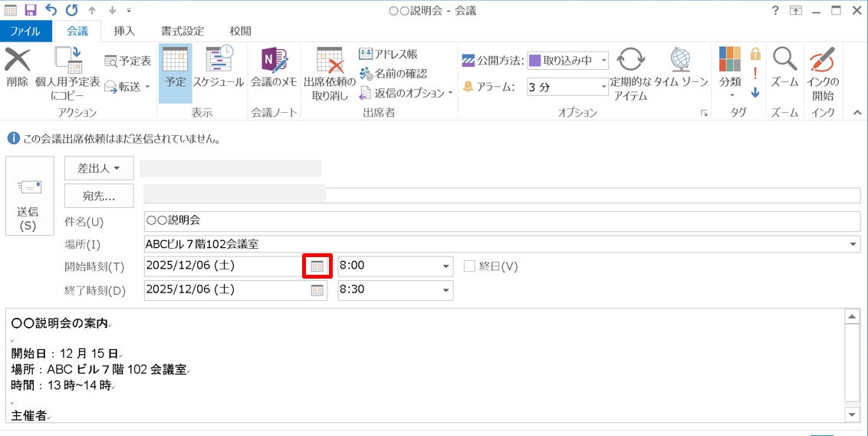Click the Send (送信) button
868x436 pixels.
(x=29, y=196)
